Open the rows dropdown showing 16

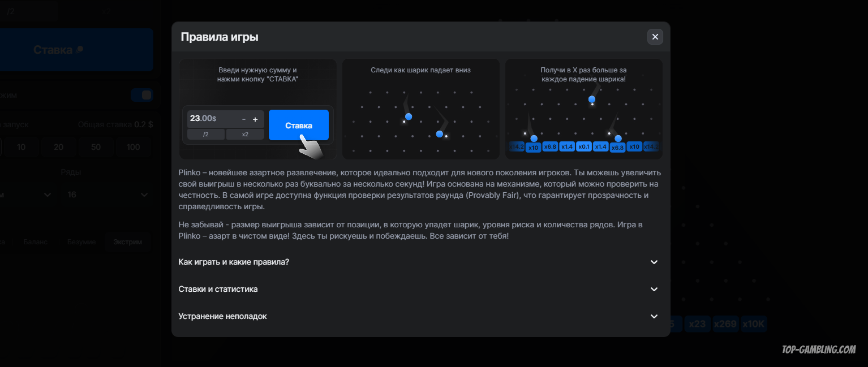tap(105, 195)
